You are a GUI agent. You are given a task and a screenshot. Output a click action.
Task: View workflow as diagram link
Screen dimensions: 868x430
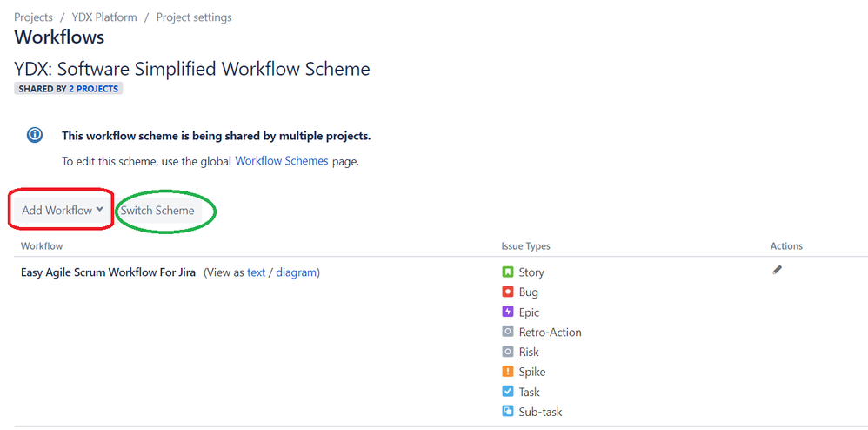[297, 272]
